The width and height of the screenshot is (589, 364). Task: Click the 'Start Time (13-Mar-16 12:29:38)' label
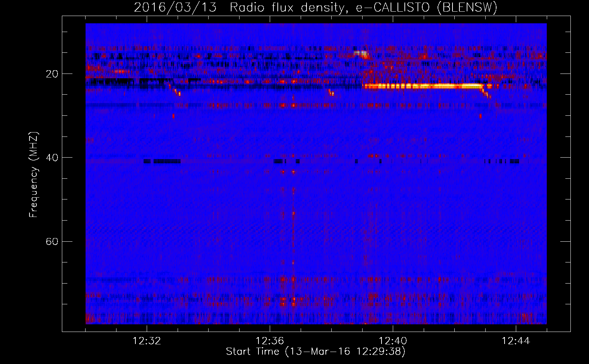coord(316,352)
